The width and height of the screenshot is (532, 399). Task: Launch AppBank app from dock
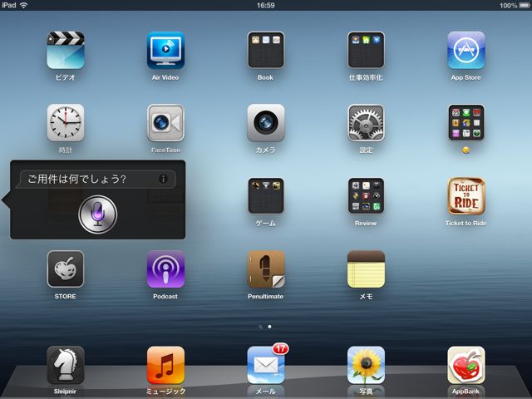click(x=465, y=365)
